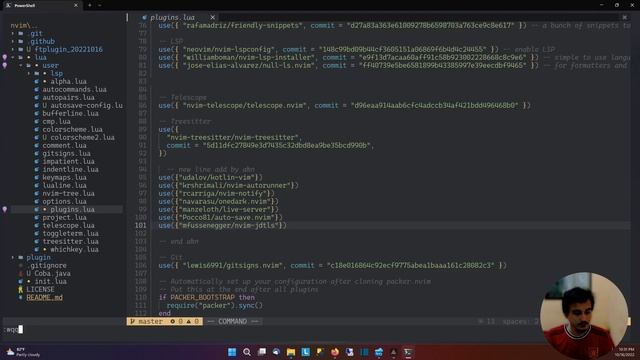The height and width of the screenshot is (360, 640).
Task: Collapse the user folder arrow
Action: [x=21, y=65]
